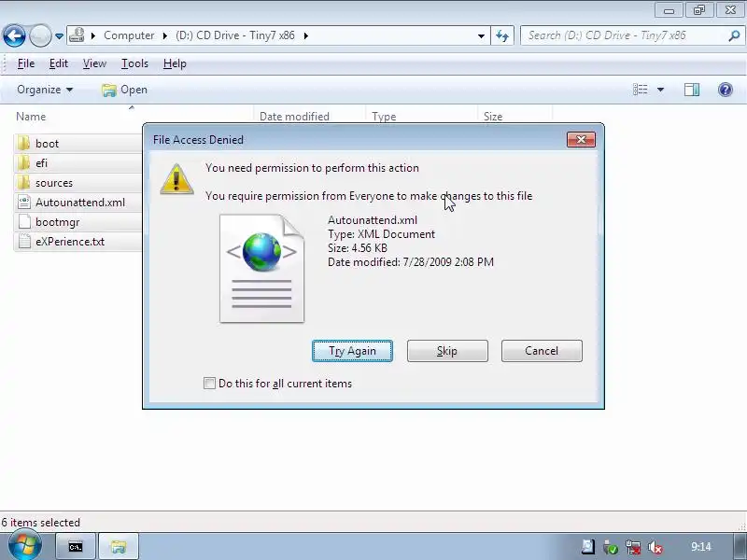Click the Skip button

point(447,351)
